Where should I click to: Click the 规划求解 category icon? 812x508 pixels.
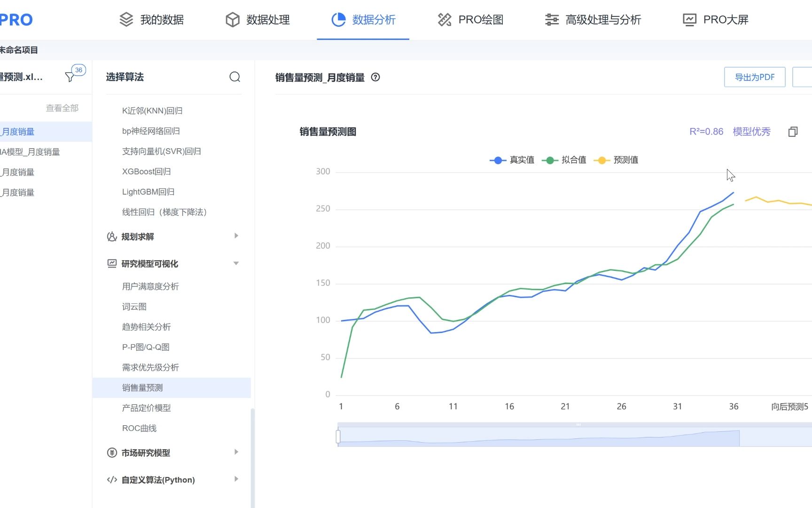[112, 237]
